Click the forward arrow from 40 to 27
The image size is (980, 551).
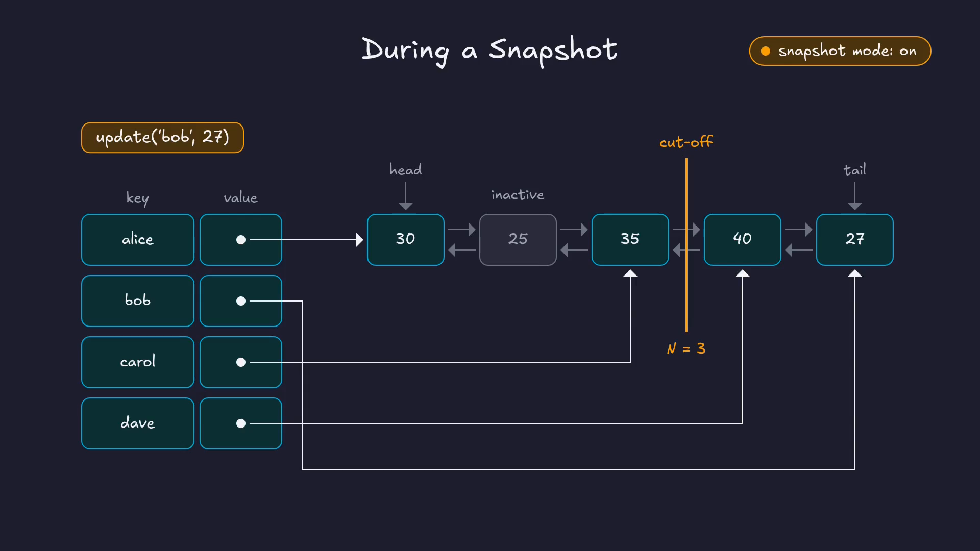click(x=799, y=230)
